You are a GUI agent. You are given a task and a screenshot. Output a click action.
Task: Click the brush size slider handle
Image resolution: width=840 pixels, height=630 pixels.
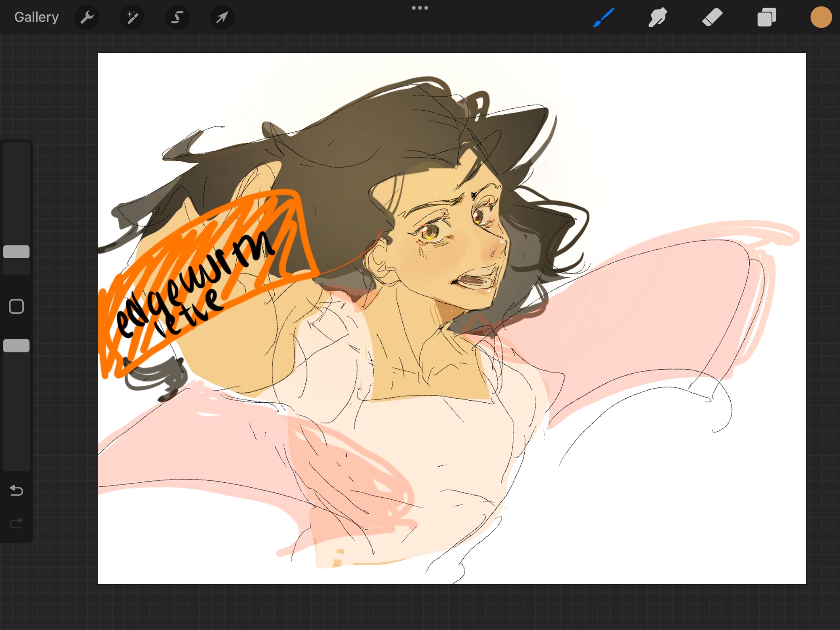(x=16, y=252)
